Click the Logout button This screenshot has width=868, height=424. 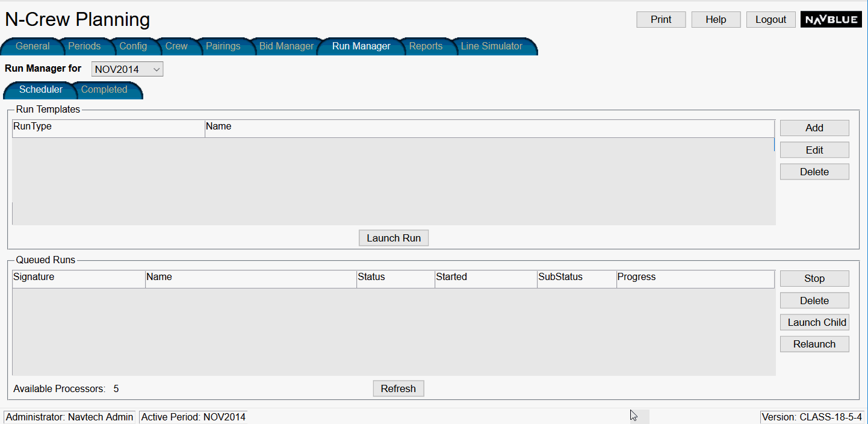pyautogui.click(x=770, y=19)
